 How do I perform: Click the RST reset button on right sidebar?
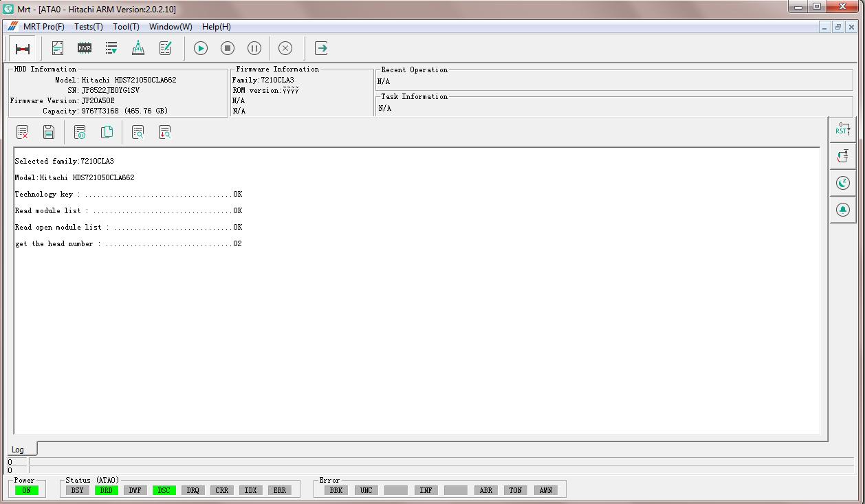click(x=842, y=129)
